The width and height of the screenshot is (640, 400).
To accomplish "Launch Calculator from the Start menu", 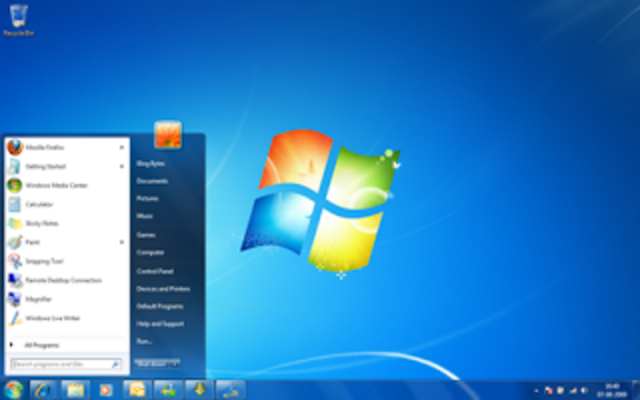I will point(67,204).
